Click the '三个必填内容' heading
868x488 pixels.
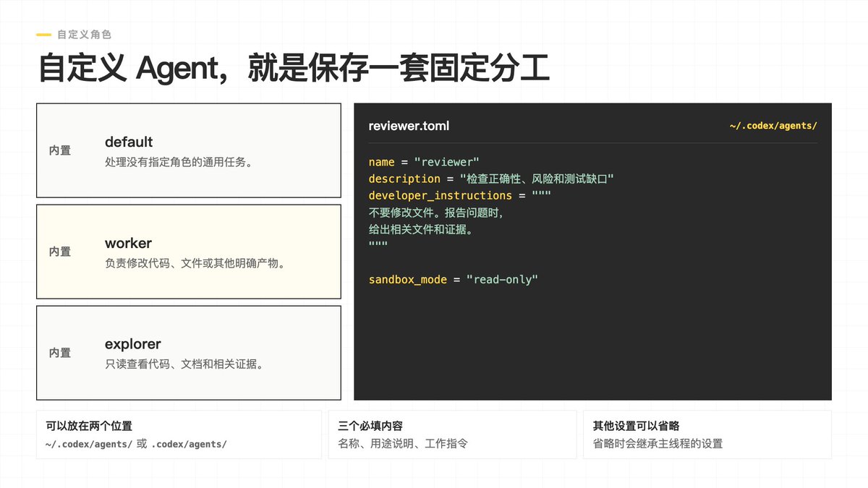point(370,426)
